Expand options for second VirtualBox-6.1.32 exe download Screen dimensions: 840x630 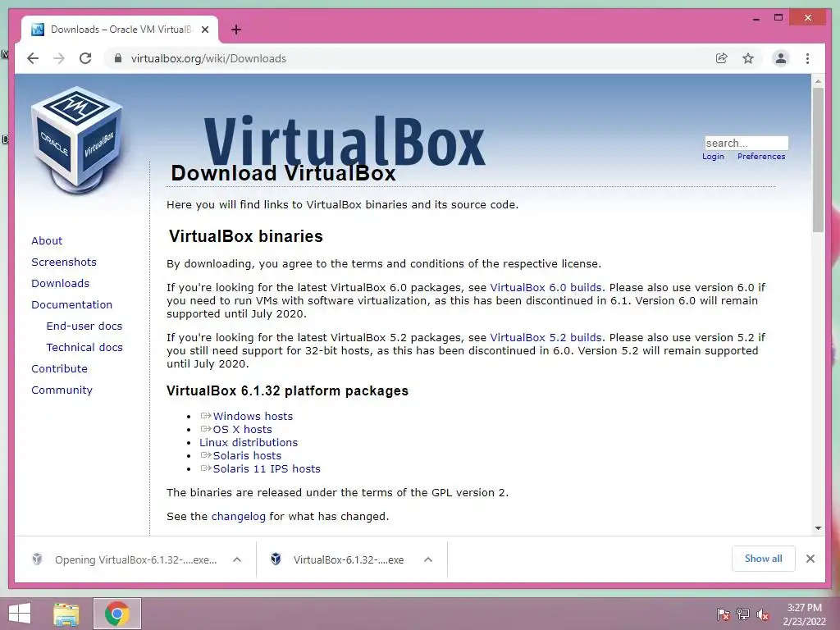[x=428, y=559]
